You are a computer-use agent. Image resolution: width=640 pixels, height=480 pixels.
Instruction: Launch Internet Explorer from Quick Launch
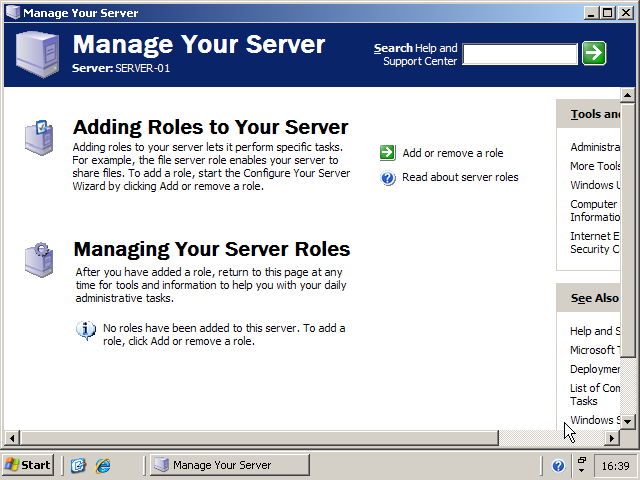point(102,465)
